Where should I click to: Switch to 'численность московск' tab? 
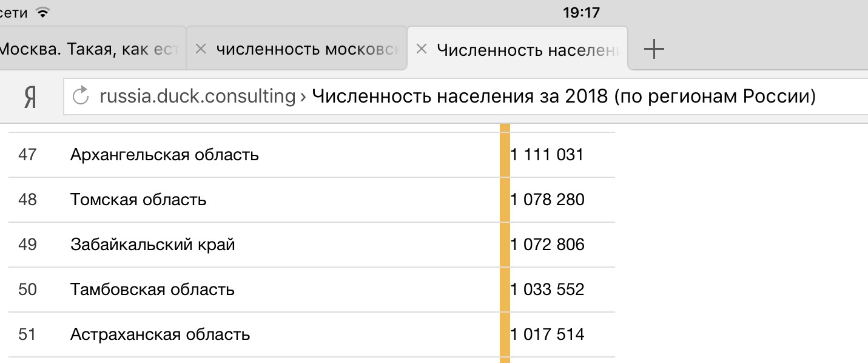[297, 49]
